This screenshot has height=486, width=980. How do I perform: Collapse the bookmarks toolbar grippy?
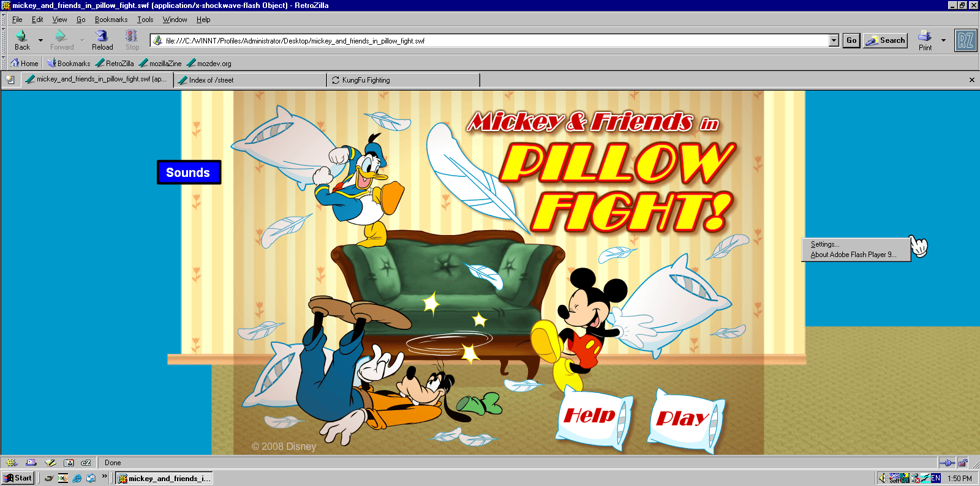4,63
